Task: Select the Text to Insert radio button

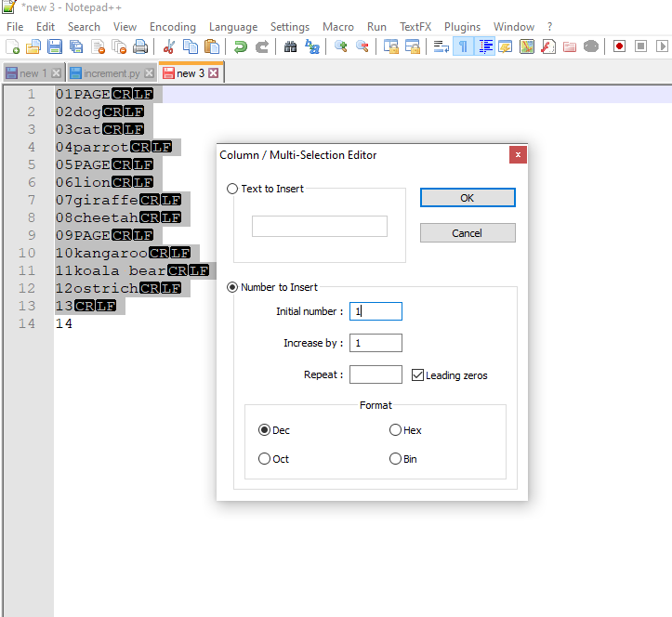Action: tap(232, 189)
